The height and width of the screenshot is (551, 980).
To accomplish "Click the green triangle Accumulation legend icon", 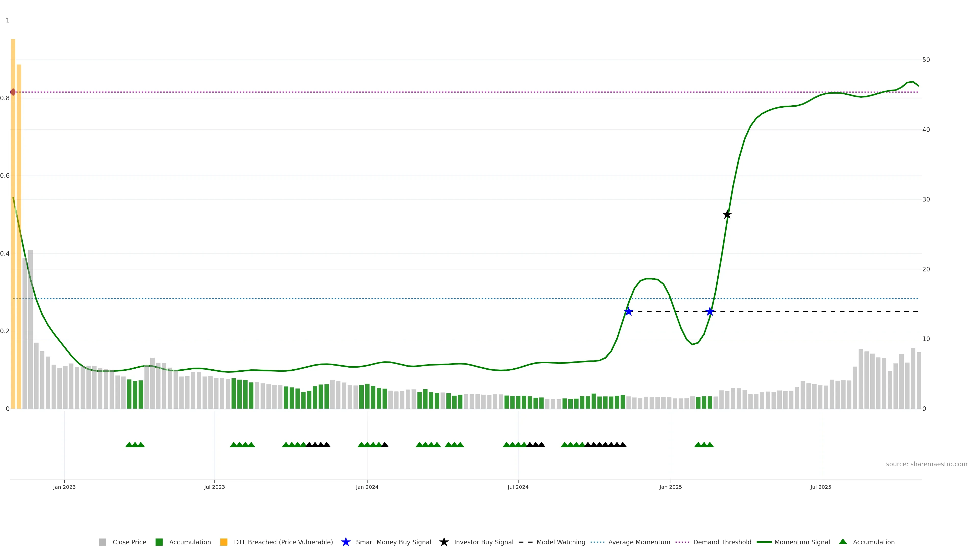I will 843,542.
